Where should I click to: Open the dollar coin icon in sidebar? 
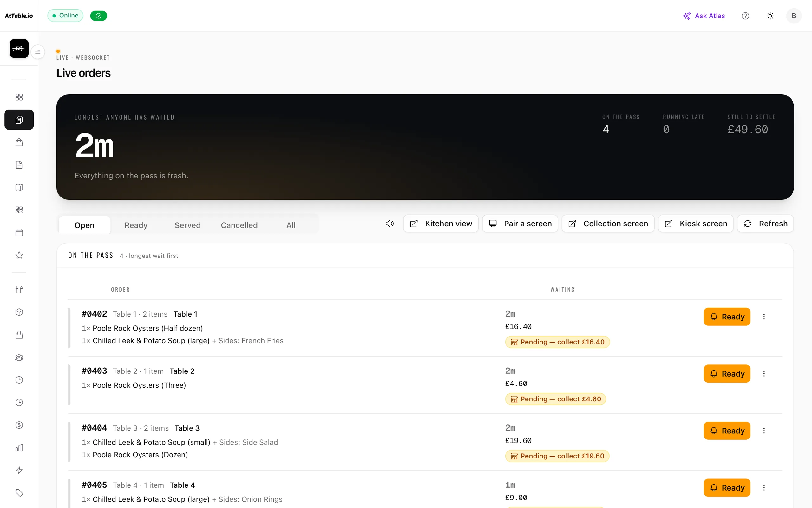pos(19,425)
